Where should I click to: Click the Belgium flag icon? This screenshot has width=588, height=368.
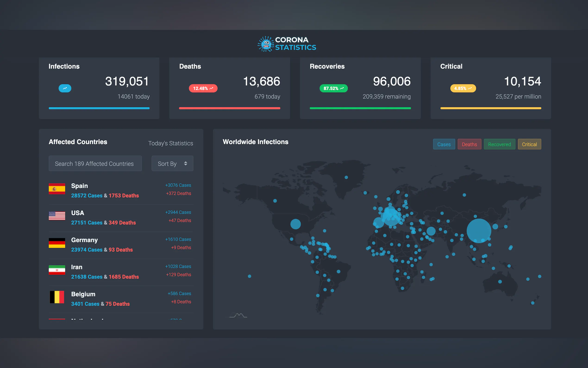pyautogui.click(x=57, y=297)
